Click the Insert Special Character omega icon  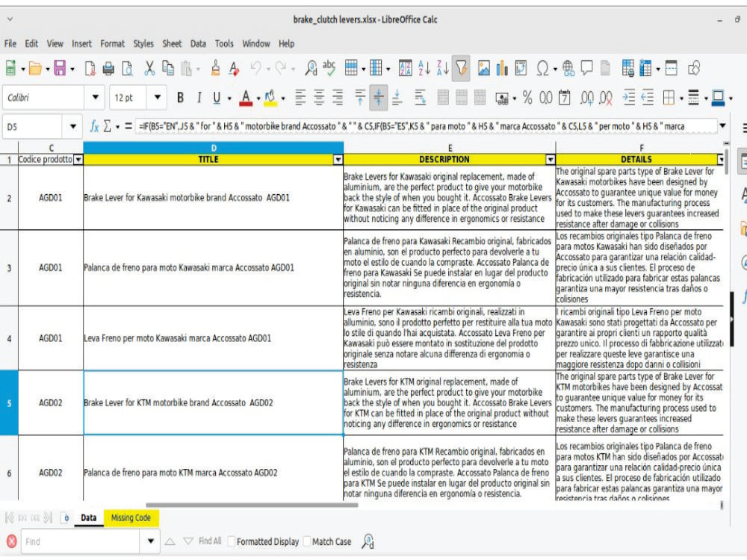point(542,68)
